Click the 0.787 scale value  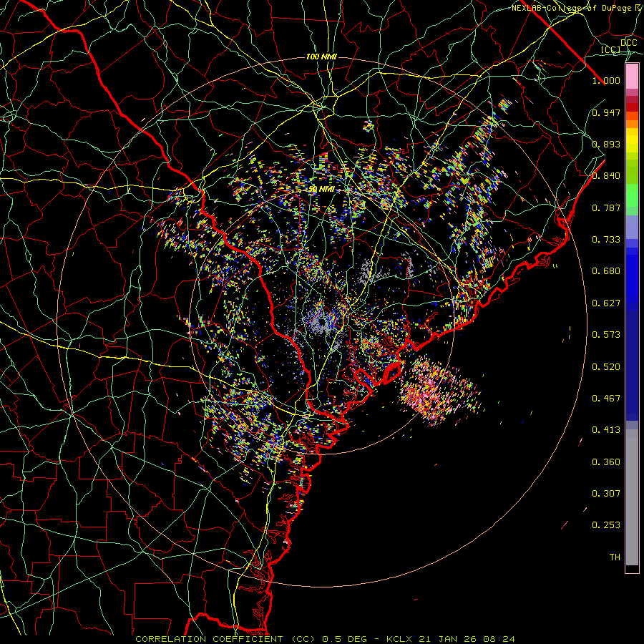point(606,208)
